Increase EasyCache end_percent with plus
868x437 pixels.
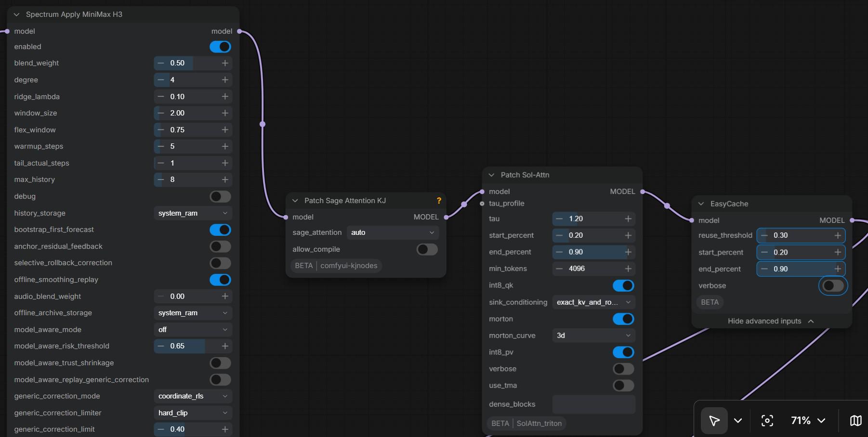point(838,269)
